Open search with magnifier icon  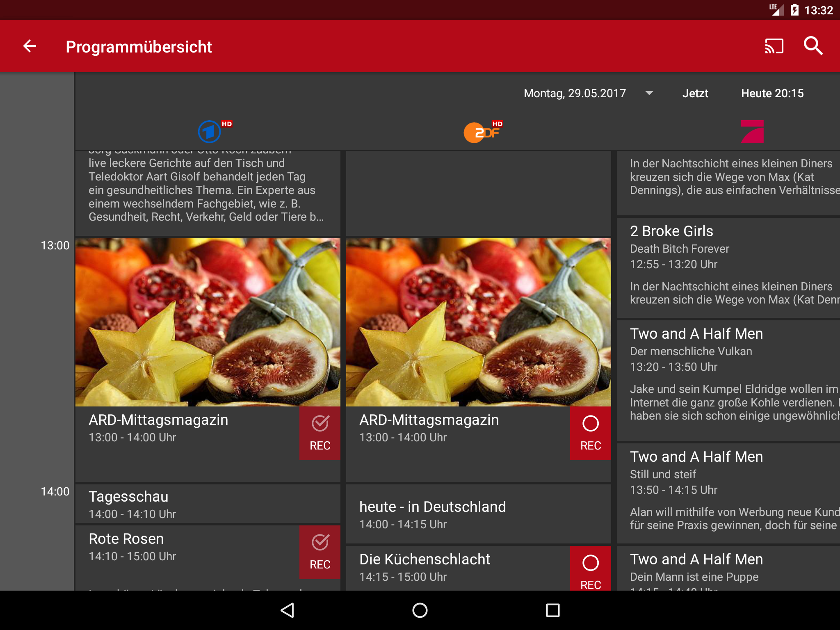pos(813,46)
